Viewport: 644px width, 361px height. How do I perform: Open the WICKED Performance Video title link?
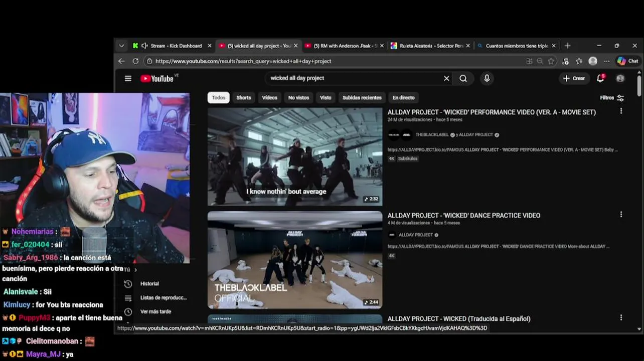pyautogui.click(x=492, y=112)
